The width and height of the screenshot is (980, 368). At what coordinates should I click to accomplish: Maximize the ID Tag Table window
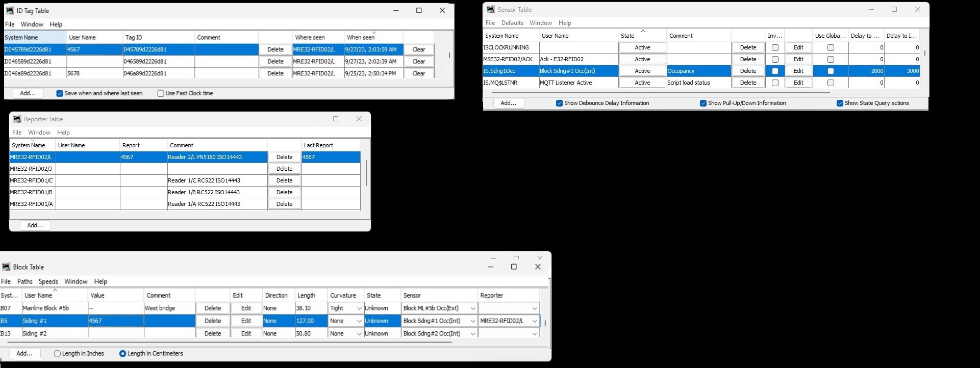[419, 11]
